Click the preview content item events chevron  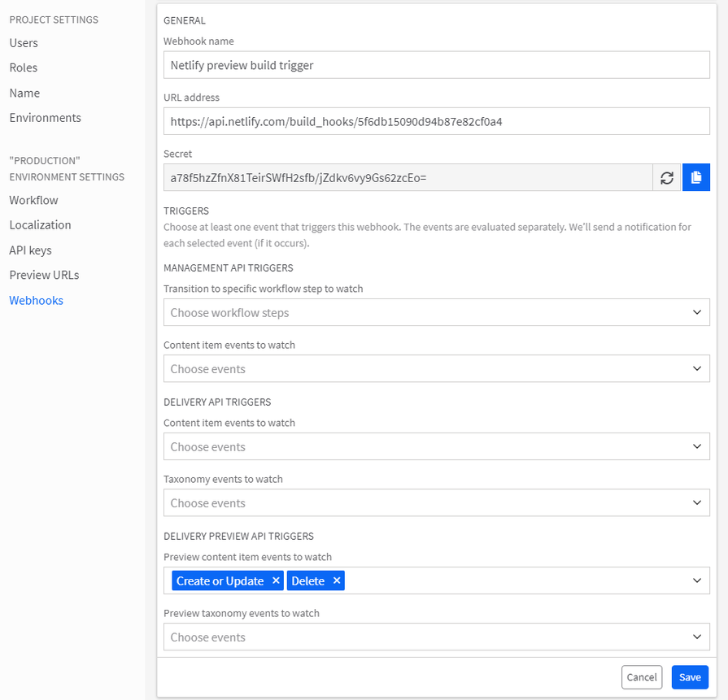(696, 580)
